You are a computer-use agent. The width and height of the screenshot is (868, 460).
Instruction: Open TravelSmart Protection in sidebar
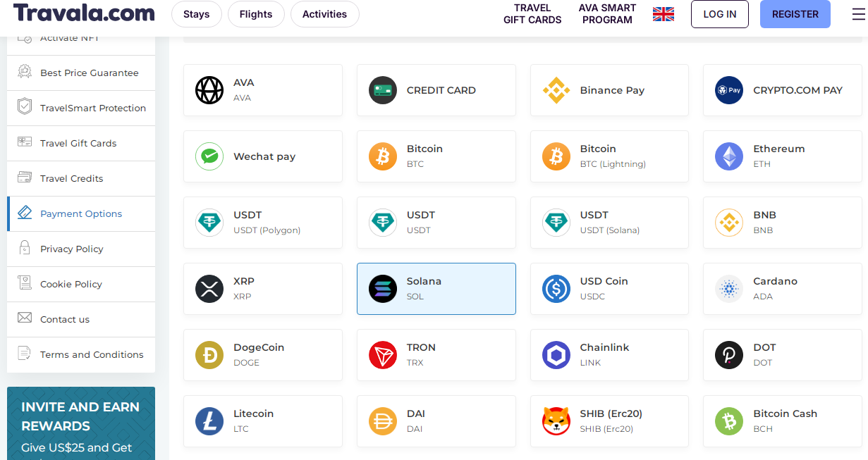click(81, 108)
